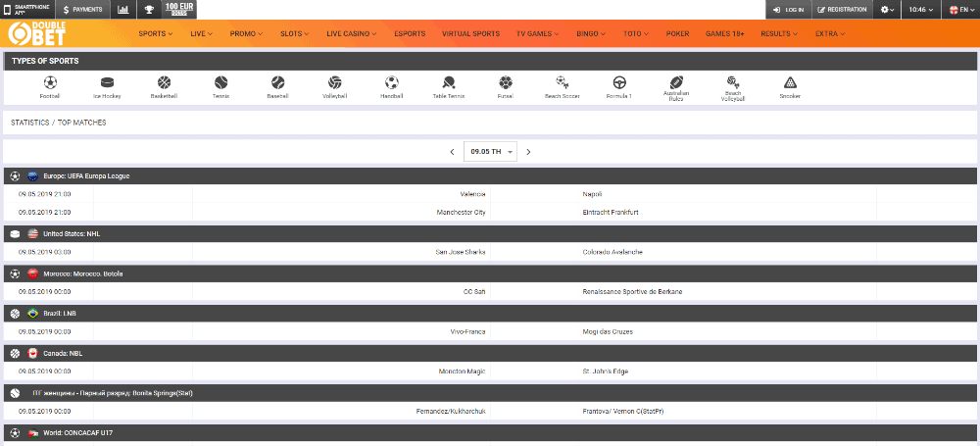The width and height of the screenshot is (980, 446).
Task: Open the 10:46 time zone dropdown
Action: pyautogui.click(x=921, y=10)
